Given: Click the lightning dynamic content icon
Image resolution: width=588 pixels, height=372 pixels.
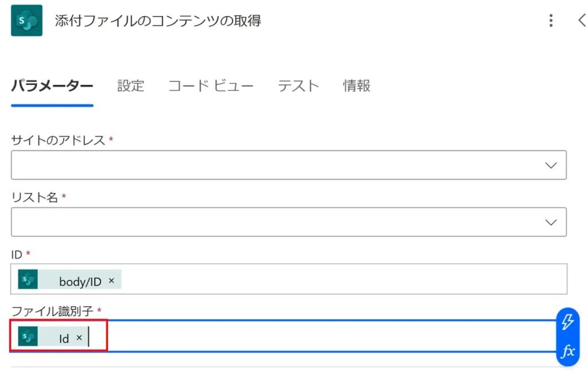Looking at the screenshot, I should pos(567,322).
